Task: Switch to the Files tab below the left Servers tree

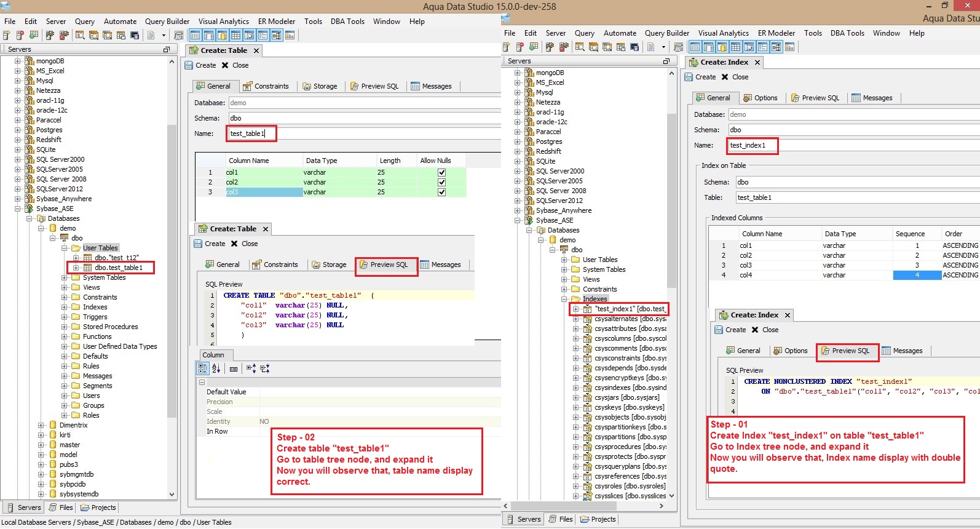Action: (61, 507)
